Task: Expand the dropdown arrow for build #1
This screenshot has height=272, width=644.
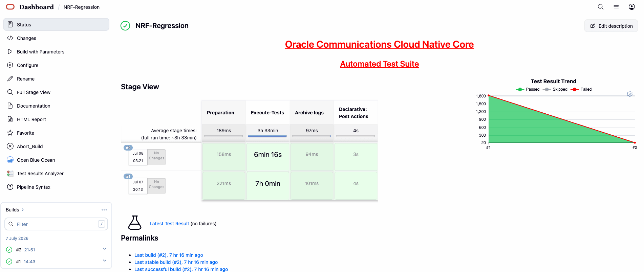Action: point(105,260)
